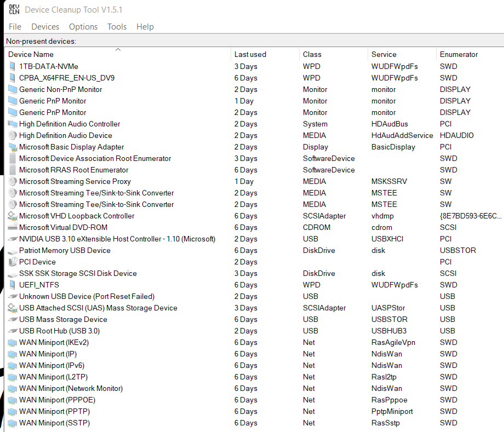Viewport: 504px width, 432px height.
Task: Select the Microsoft Virtual DVD-ROM row
Action: (63, 227)
